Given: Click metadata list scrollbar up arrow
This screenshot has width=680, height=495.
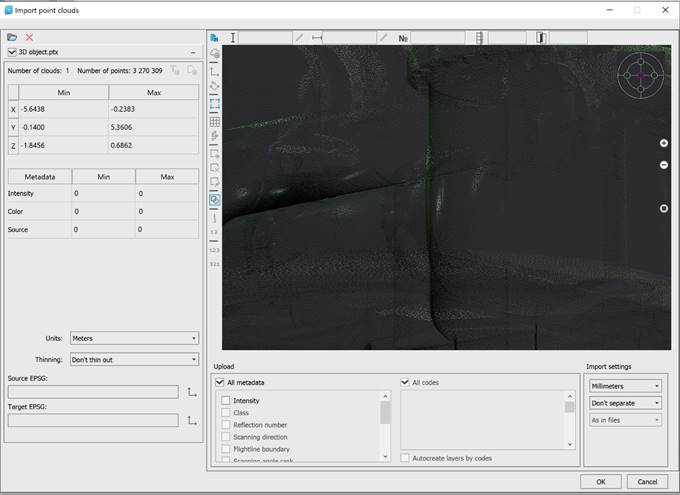Looking at the screenshot, I should click(385, 396).
